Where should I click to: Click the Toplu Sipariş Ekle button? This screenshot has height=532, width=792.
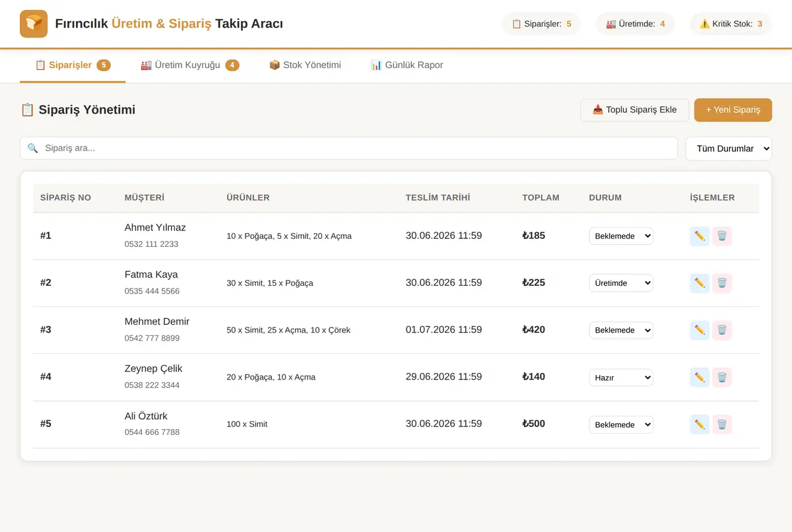pos(635,110)
